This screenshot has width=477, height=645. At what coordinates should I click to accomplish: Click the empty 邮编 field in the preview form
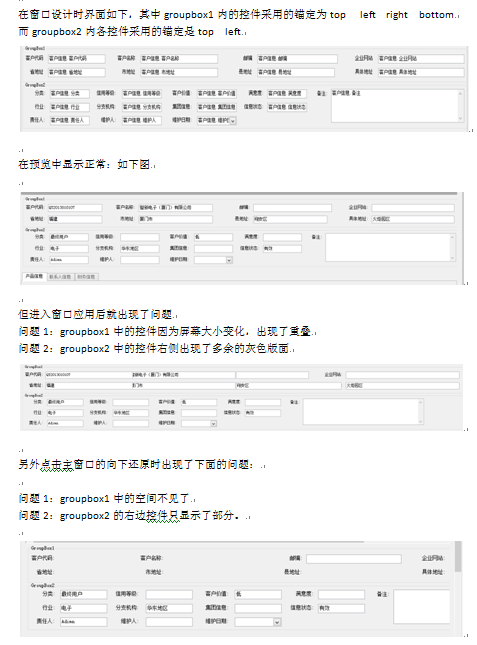tap(290, 208)
